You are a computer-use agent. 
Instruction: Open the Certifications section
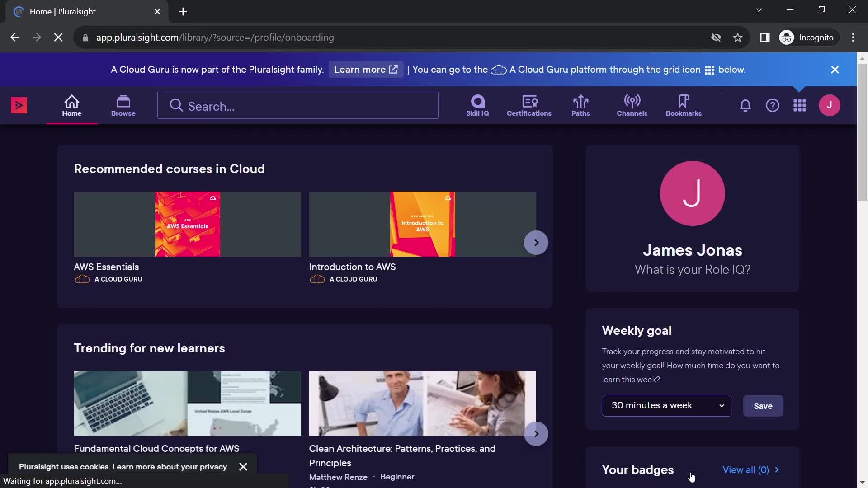(x=529, y=106)
